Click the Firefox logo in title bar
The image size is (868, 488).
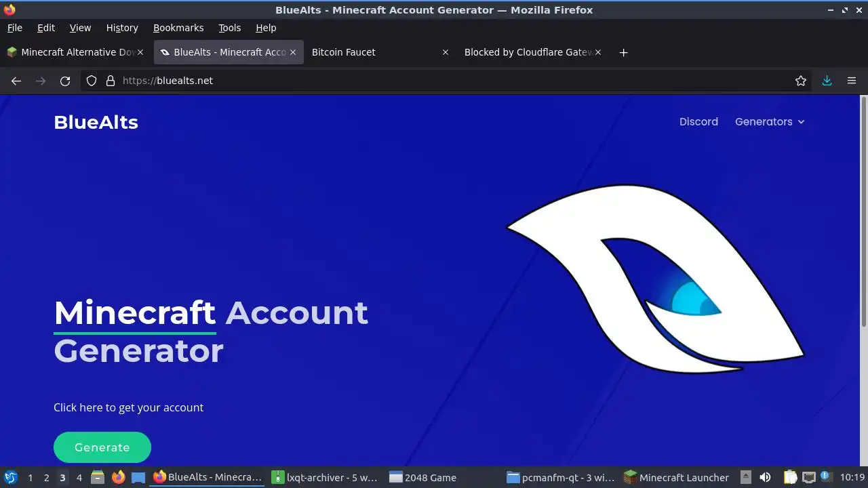click(x=9, y=9)
